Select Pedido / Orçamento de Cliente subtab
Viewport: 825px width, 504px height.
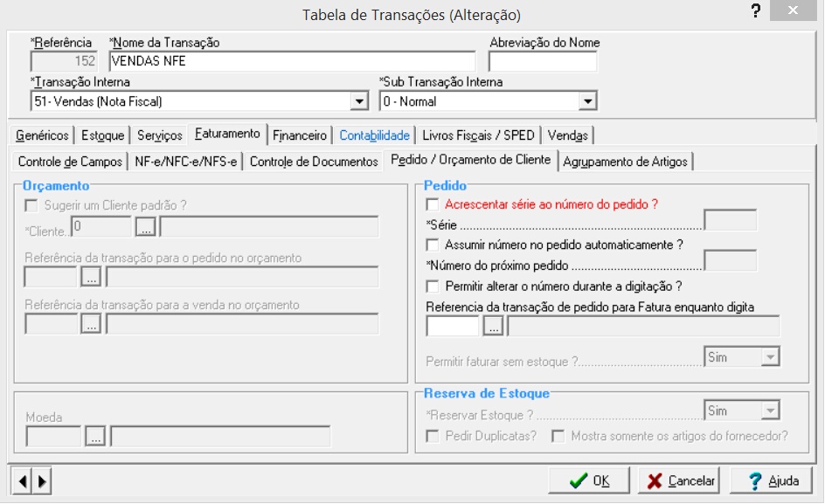pos(470,160)
